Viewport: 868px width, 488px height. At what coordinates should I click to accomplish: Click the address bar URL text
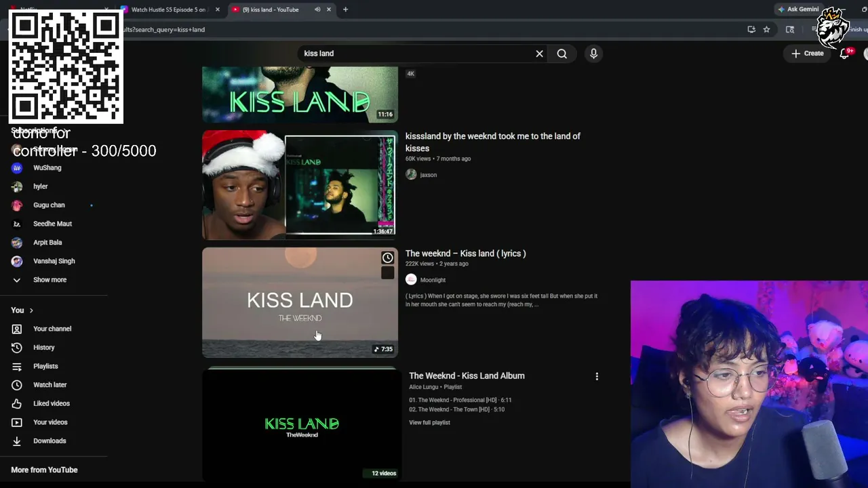[165, 30]
